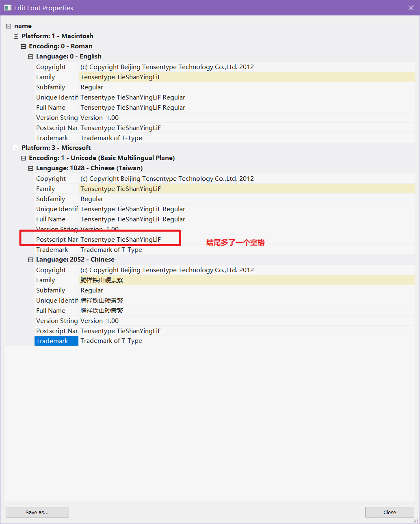Select 'Language: 2052 - Chinese' tree label
Image resolution: width=420 pixels, height=524 pixels.
pyautogui.click(x=75, y=260)
